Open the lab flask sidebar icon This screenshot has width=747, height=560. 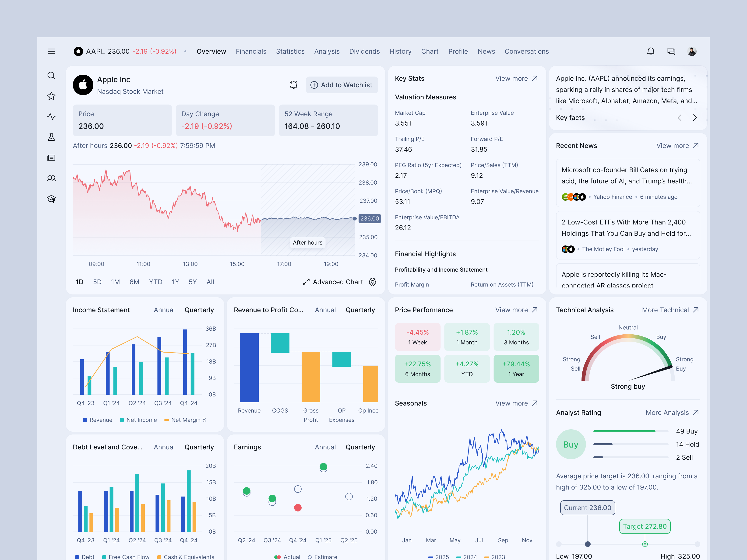(51, 137)
